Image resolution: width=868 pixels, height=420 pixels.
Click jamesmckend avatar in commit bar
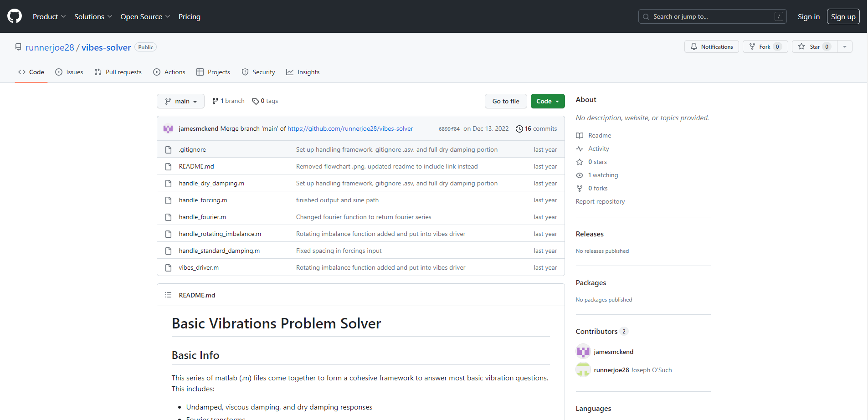(168, 129)
